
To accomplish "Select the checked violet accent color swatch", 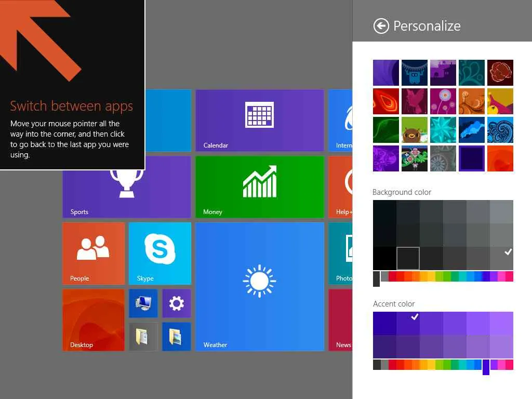I will (408, 323).
